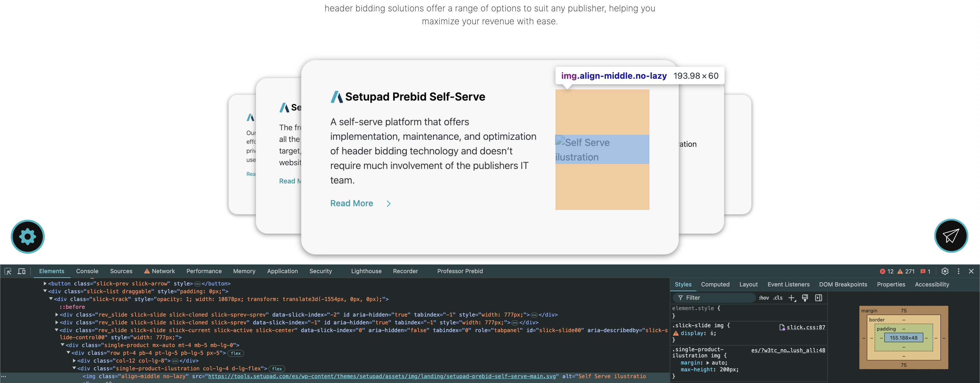Viewport: 980px width, 383px height.
Task: Click the top margin value 75 in box model
Action: coord(904,311)
